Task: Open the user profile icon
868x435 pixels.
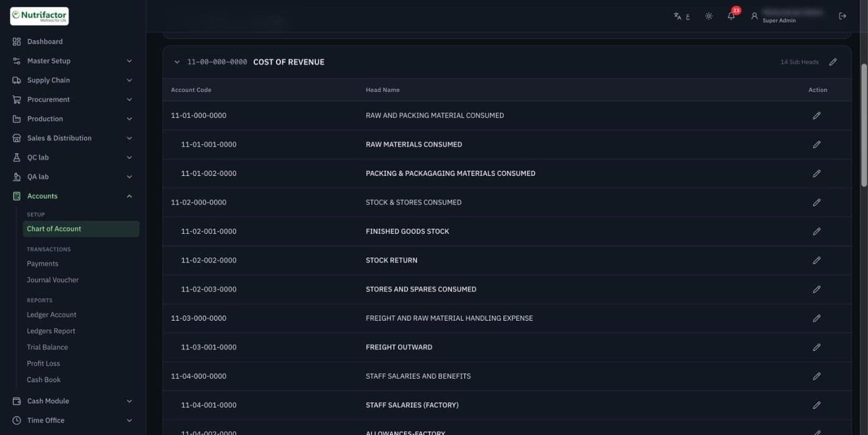Action: 755,16
